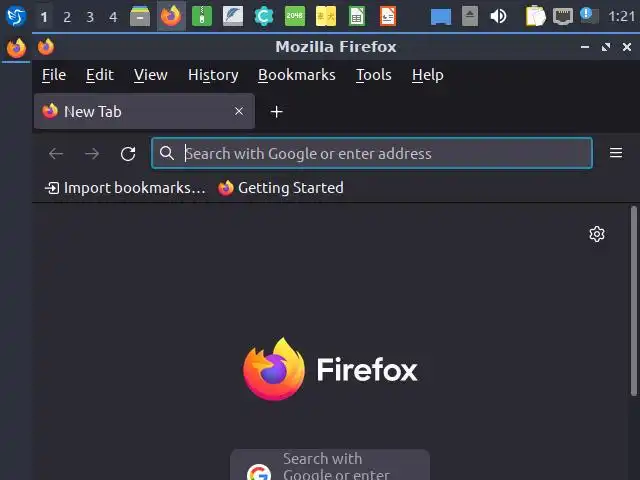Open the File menu
This screenshot has width=640, height=480.
[54, 75]
